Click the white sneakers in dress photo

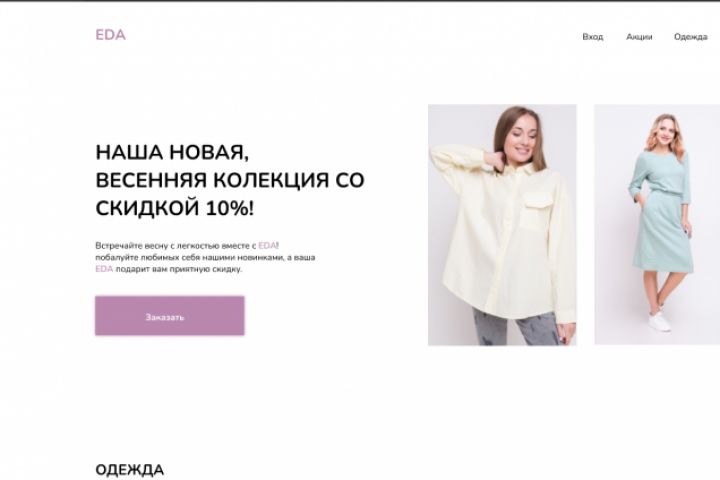pos(659,319)
